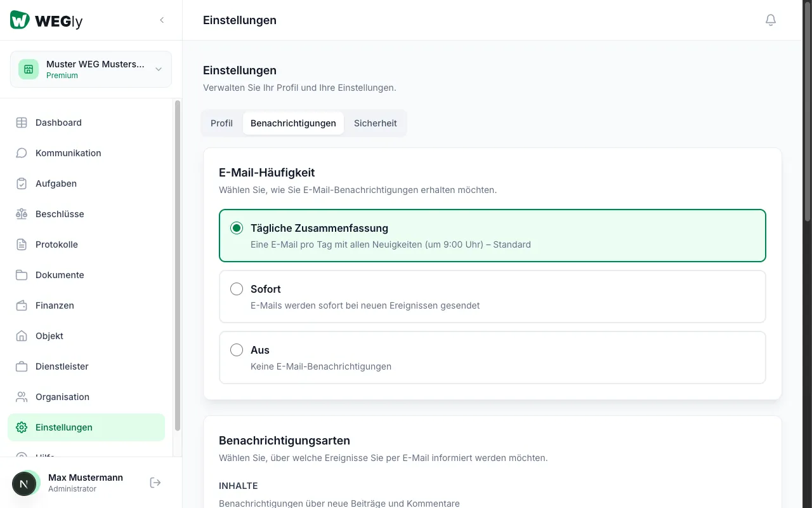This screenshot has height=508, width=812.
Task: Click the main page vertical scrollbar
Action: [x=807, y=127]
